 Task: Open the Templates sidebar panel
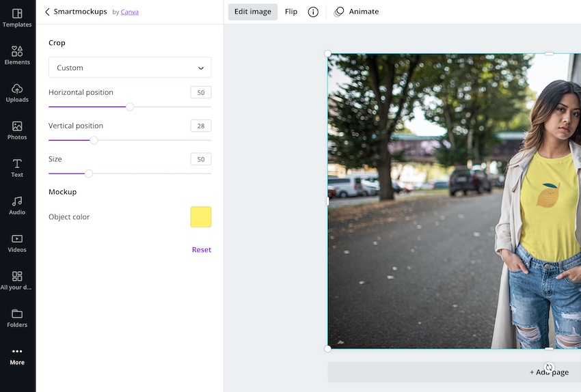17,18
